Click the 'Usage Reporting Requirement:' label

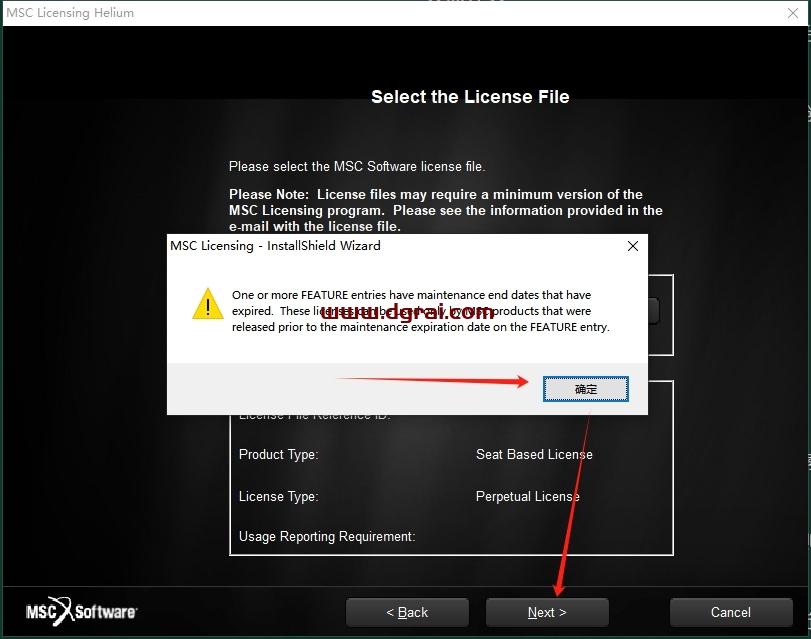pos(327,537)
